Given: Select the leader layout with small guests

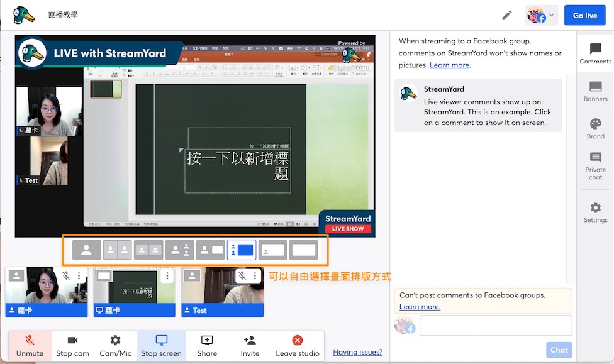Looking at the screenshot, I should [180, 250].
